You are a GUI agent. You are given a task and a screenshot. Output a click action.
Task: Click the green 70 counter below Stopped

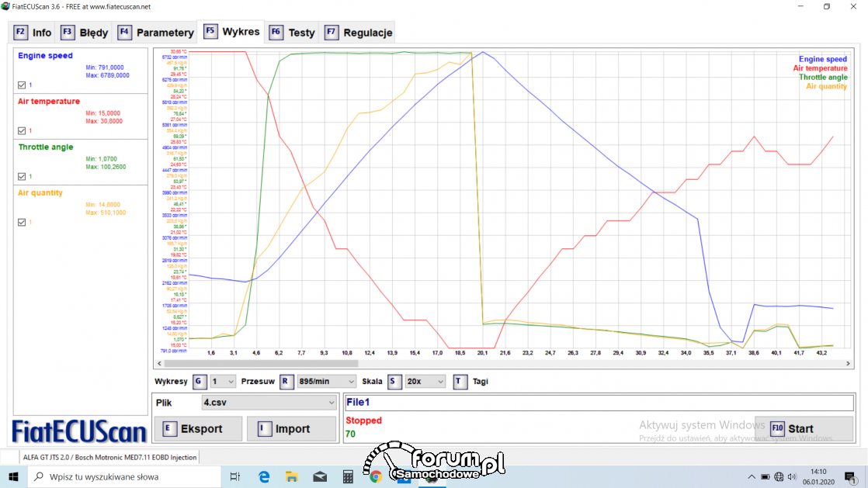pos(350,434)
